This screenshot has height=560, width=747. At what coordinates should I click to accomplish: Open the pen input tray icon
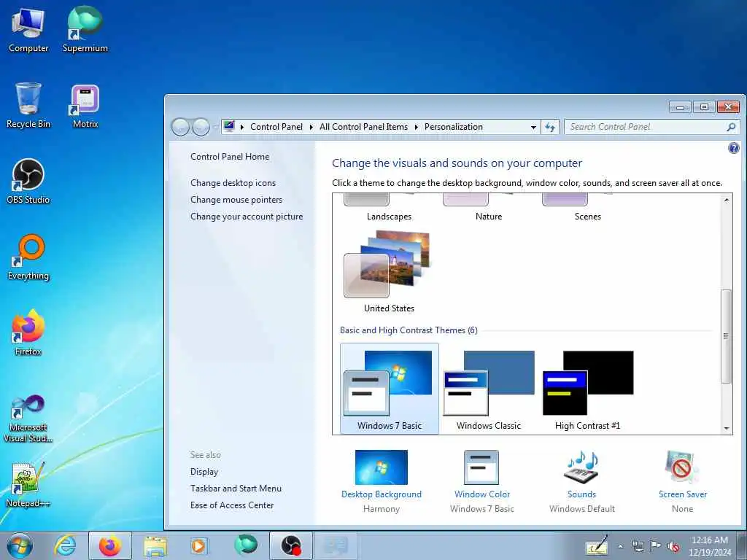point(597,545)
